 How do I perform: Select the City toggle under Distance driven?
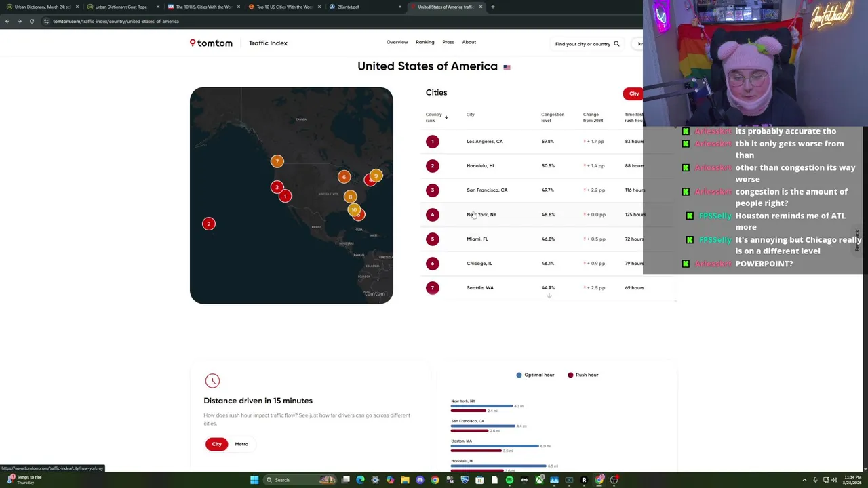[x=217, y=444]
